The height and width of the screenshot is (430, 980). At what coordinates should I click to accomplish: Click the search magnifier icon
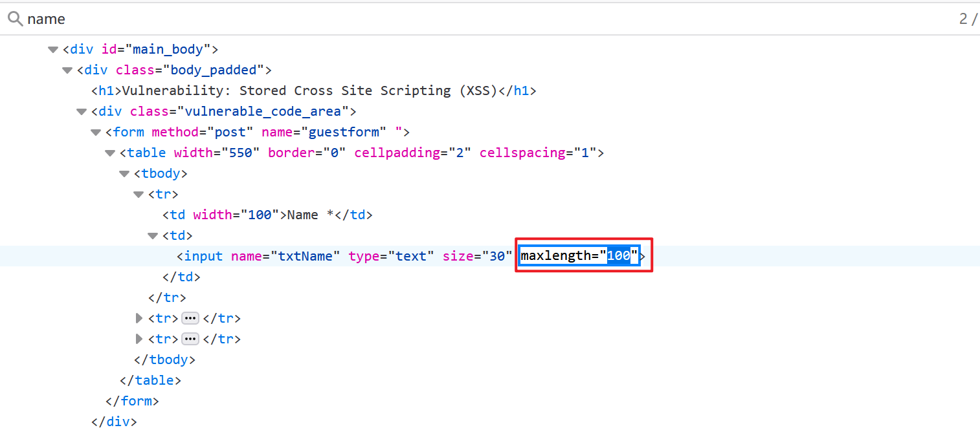click(16, 19)
